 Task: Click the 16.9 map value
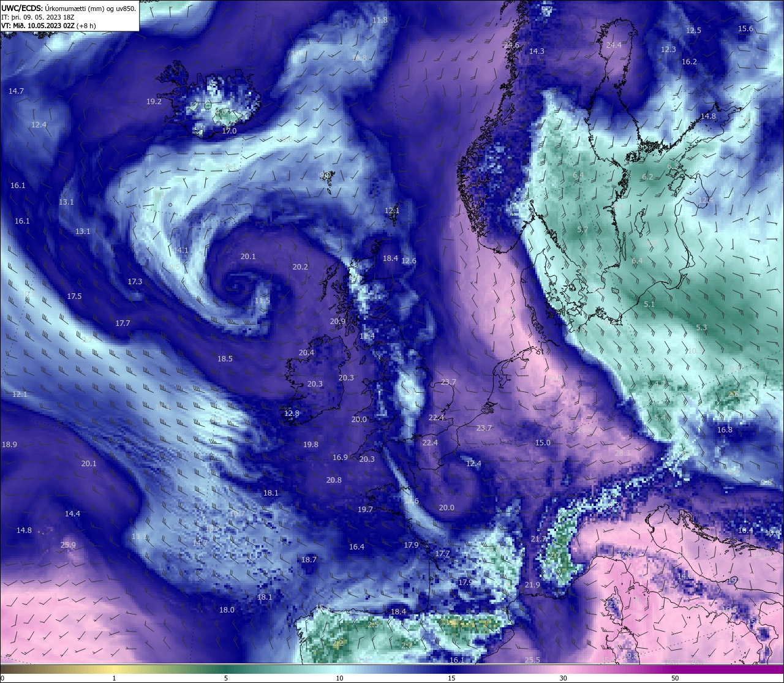[x=340, y=458]
